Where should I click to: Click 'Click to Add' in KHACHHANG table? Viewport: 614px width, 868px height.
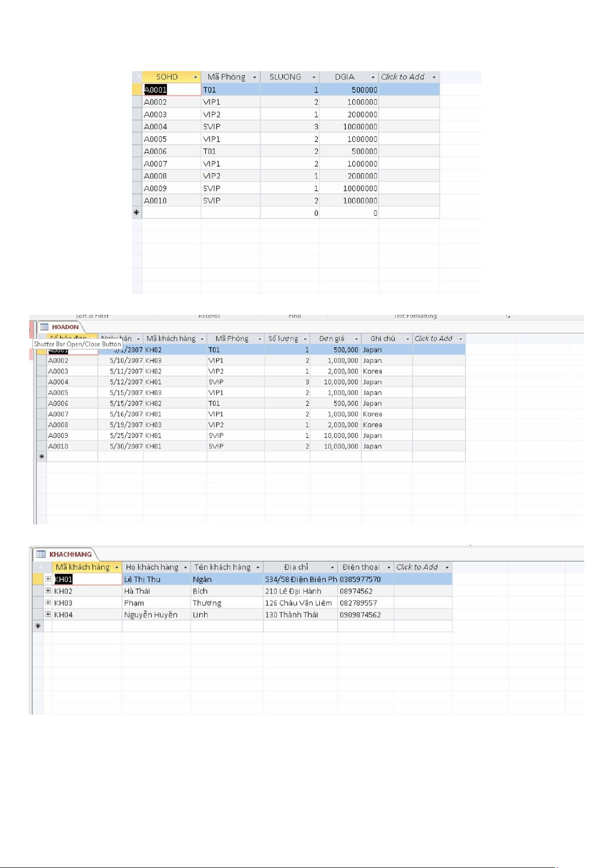[x=417, y=567]
